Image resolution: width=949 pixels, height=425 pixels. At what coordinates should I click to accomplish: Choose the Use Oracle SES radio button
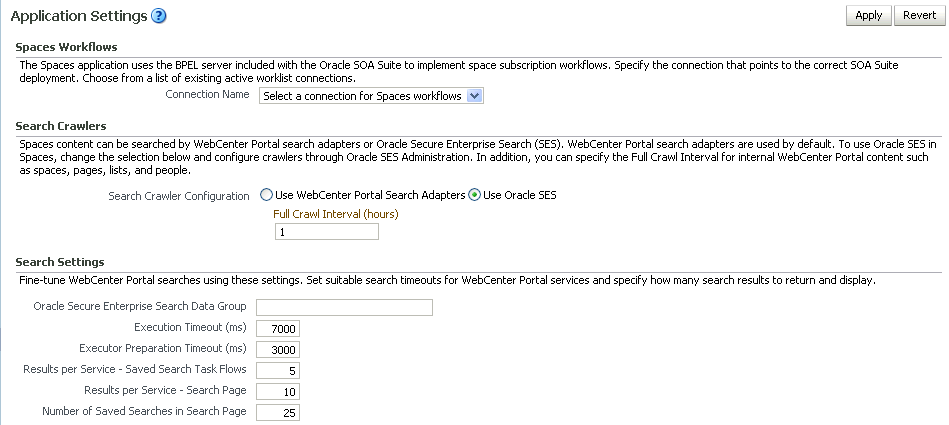tap(476, 195)
